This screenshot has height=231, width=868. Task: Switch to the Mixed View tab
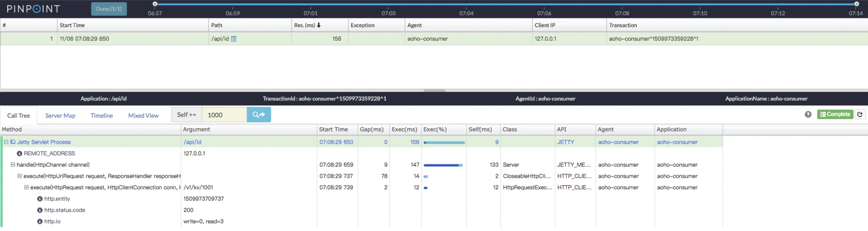(143, 115)
